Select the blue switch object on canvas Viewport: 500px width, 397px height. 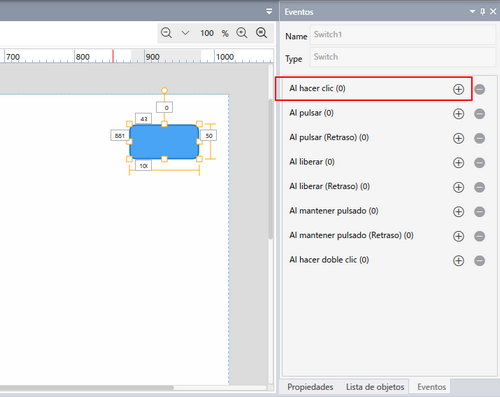click(164, 142)
